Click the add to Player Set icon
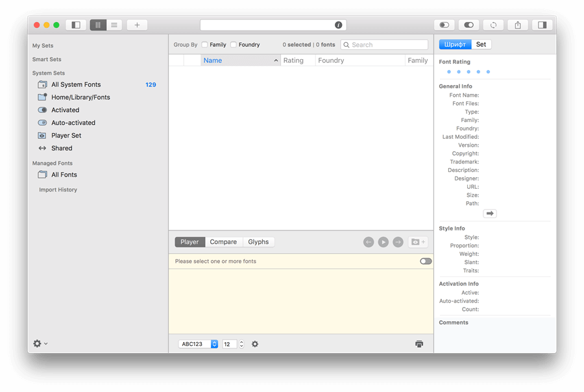The image size is (584, 392). click(418, 242)
